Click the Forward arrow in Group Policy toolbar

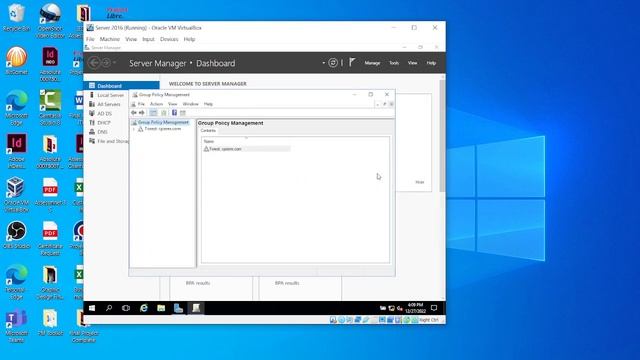coord(142,113)
